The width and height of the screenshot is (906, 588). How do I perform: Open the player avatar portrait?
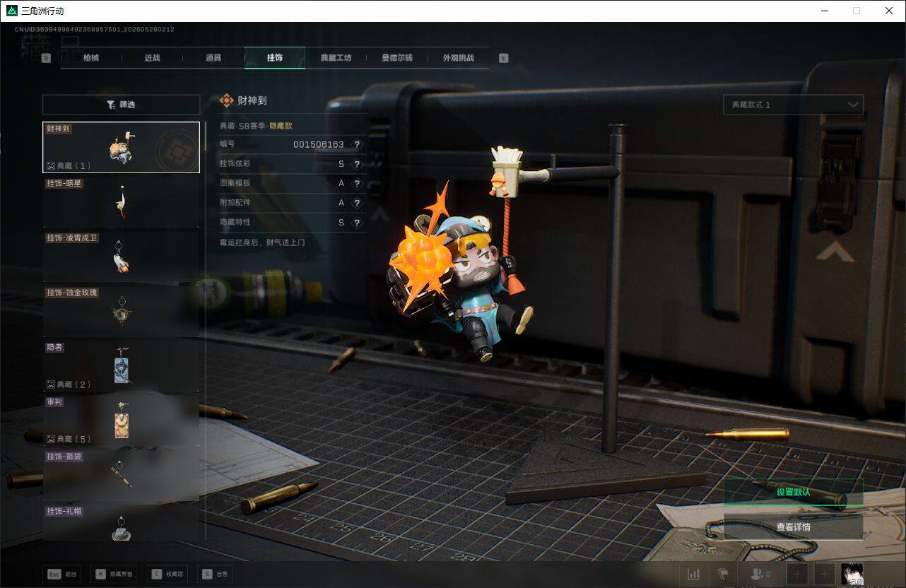click(x=852, y=574)
